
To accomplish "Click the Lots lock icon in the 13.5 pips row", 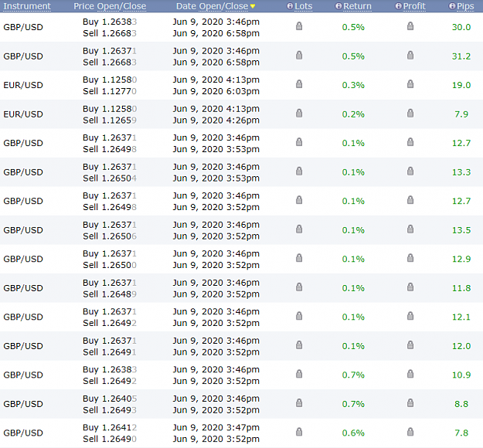I will click(299, 229).
